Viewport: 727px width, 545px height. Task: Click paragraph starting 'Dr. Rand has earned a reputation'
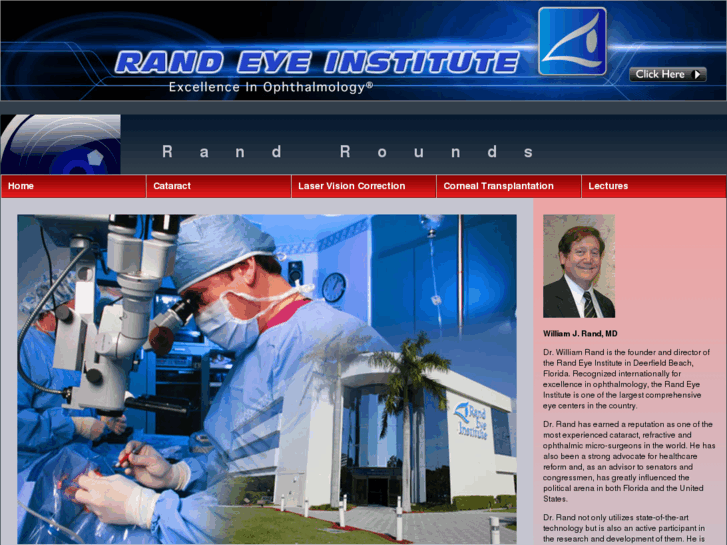tap(629, 462)
